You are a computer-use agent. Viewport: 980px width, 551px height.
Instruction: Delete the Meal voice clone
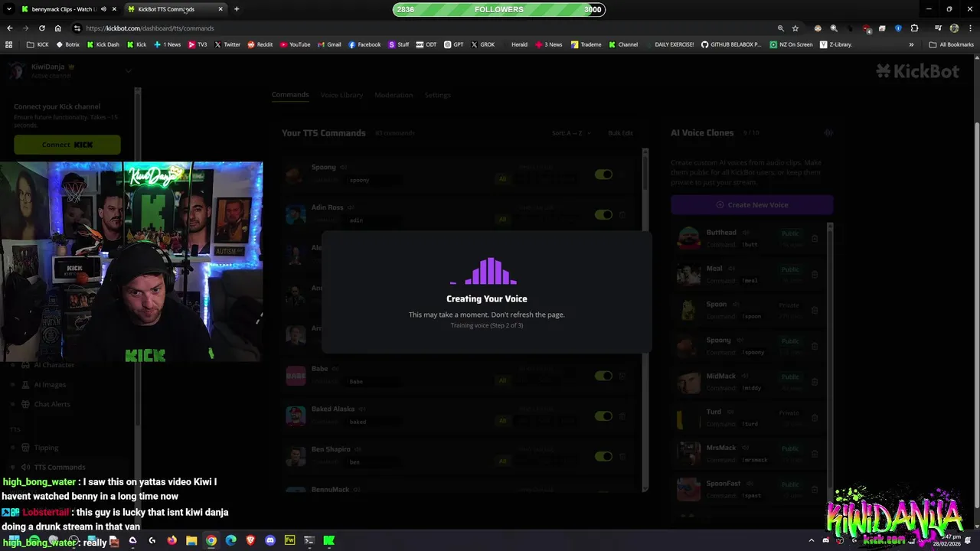click(815, 274)
